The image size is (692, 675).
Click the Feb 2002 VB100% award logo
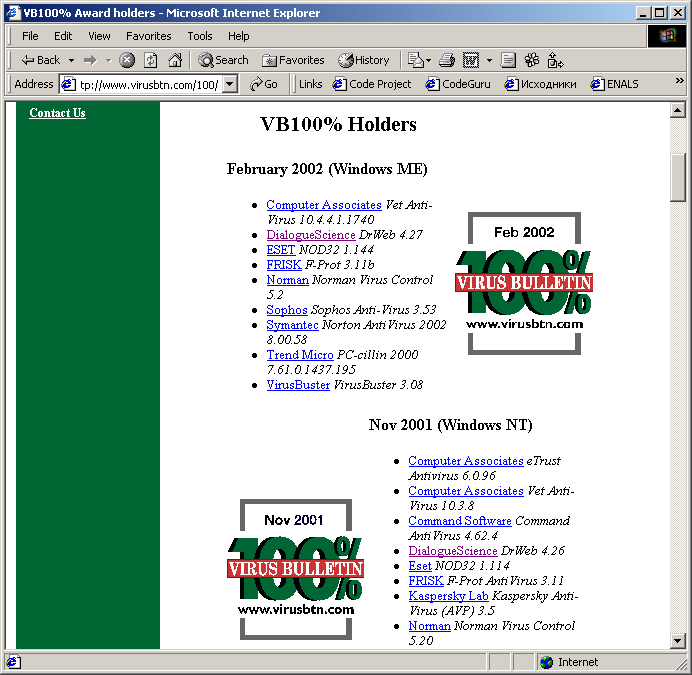point(524,283)
